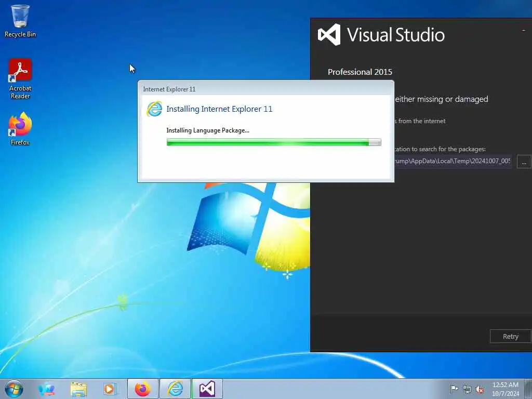Select the Acrobat Reader desktop shortcut
Screen dimensions: 532x399
pos(20,79)
